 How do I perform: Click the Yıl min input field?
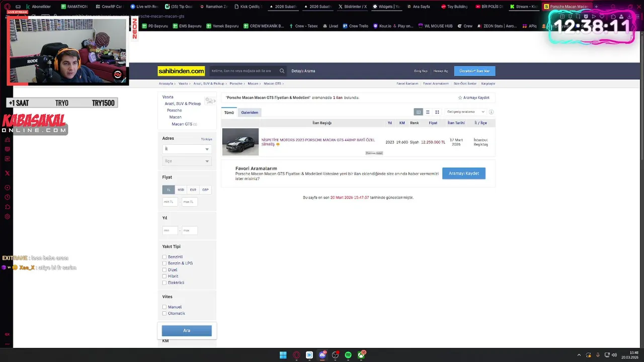coord(170,230)
